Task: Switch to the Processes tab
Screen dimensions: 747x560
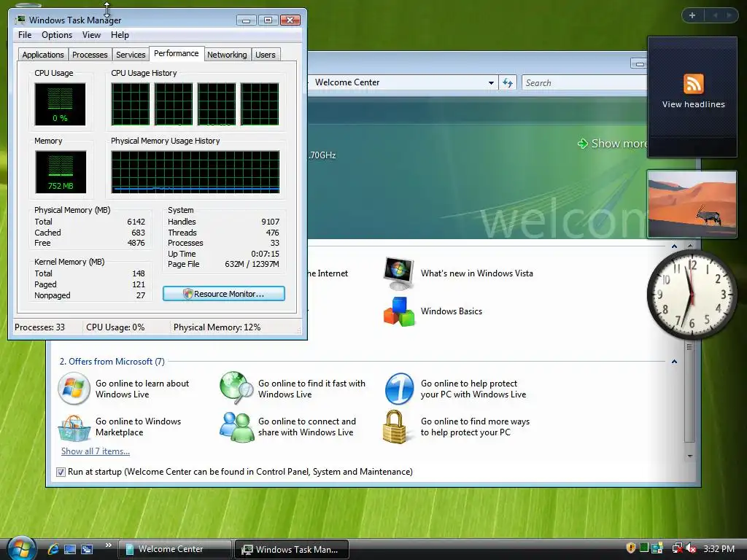Action: (90, 55)
